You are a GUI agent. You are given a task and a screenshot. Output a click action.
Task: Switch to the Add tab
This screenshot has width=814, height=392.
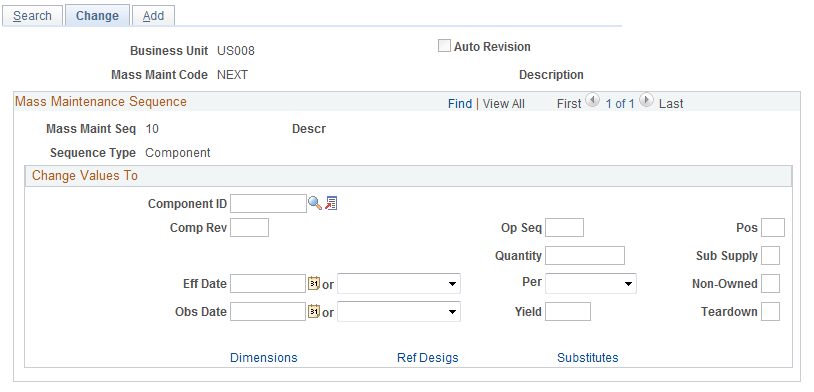[153, 16]
